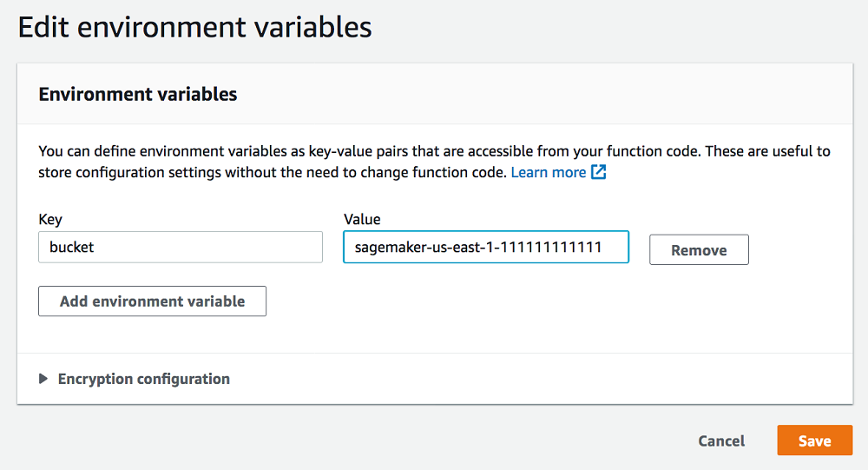
Task: Save the environment variable changes
Action: [x=814, y=440]
